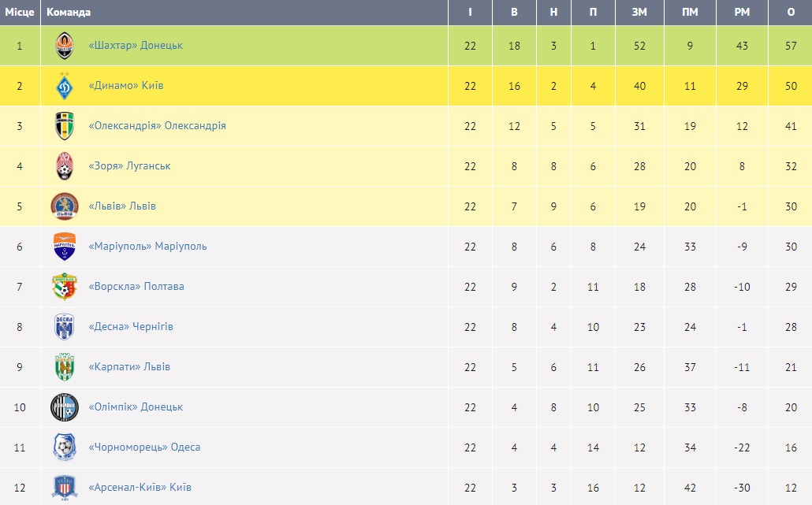
Task: Click the «Команда» column header
Action: pyautogui.click(x=69, y=13)
